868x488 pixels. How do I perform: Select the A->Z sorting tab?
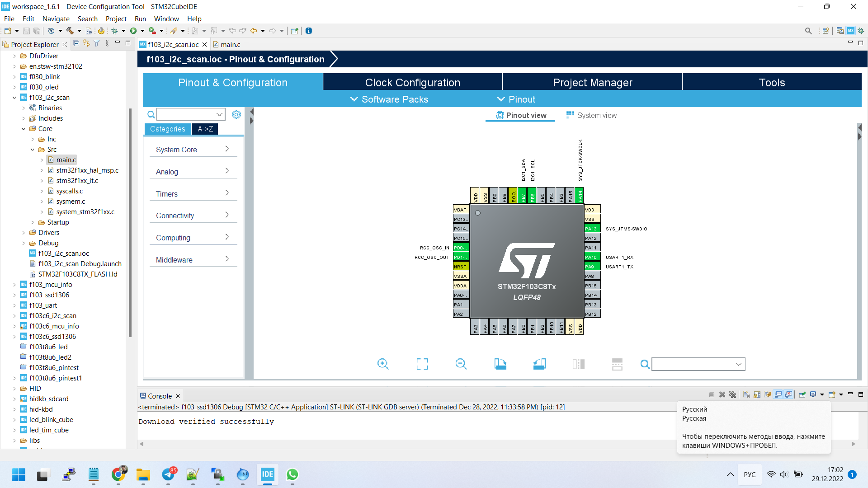pos(205,129)
